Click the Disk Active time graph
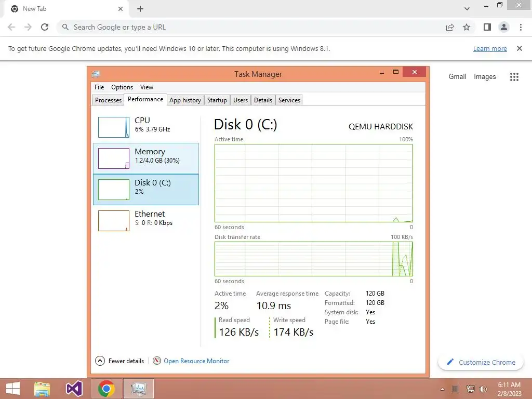Image resolution: width=532 pixels, height=399 pixels. [x=313, y=183]
